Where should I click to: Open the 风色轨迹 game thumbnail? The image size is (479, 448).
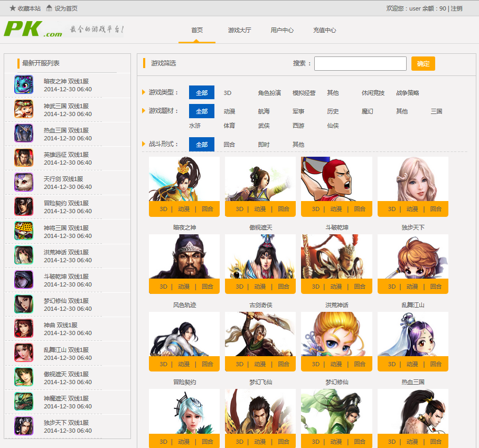point(184,256)
